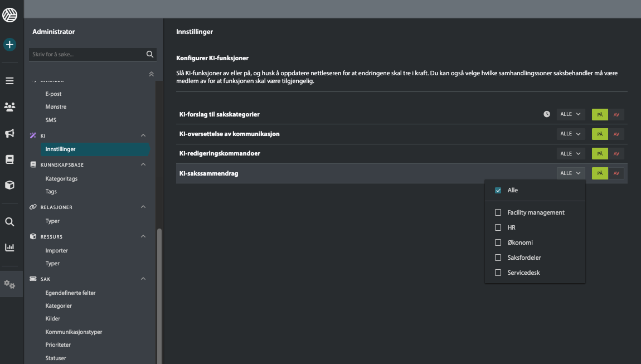Select Mønstre in the sidebar

point(56,106)
